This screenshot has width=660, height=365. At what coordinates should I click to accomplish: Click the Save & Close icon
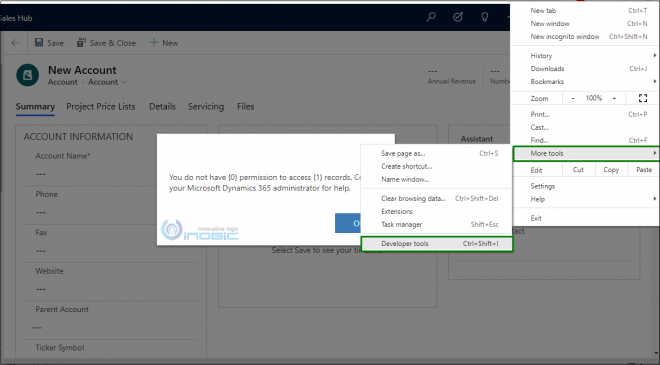pyautogui.click(x=81, y=43)
